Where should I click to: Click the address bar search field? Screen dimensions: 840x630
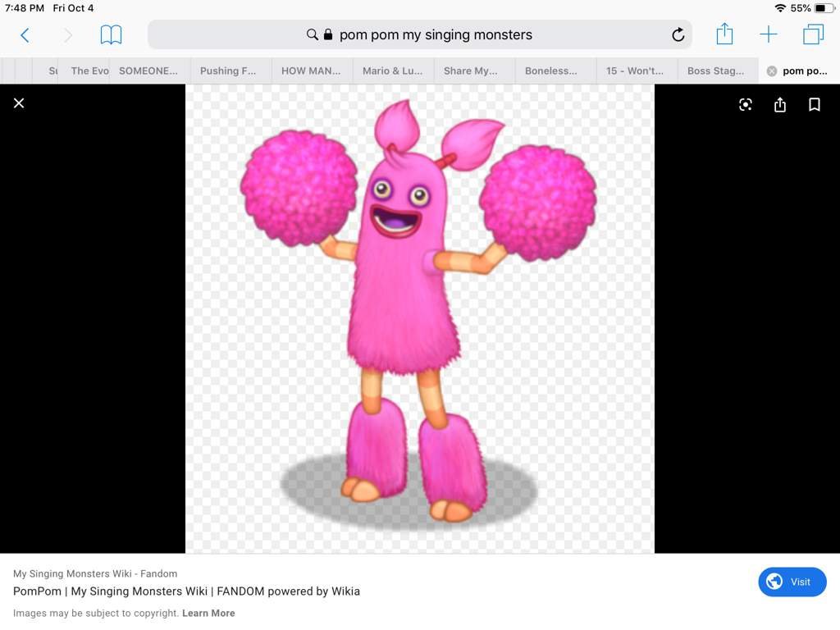[435, 34]
